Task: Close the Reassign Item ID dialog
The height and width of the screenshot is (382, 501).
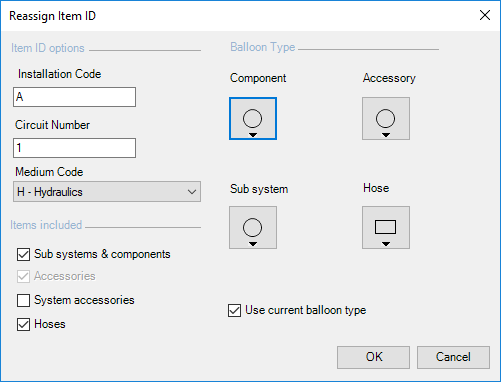Action: tap(485, 15)
